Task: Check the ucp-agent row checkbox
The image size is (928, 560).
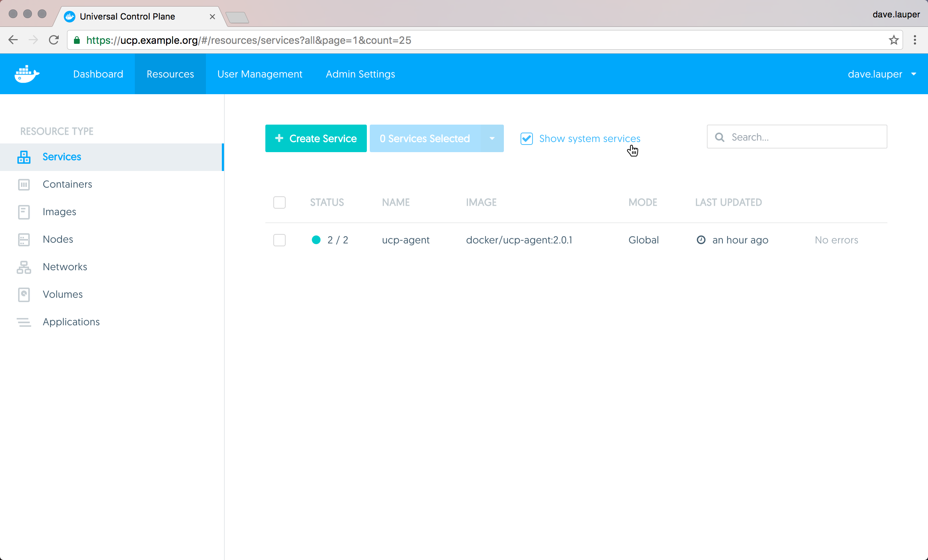Action: pos(279,240)
